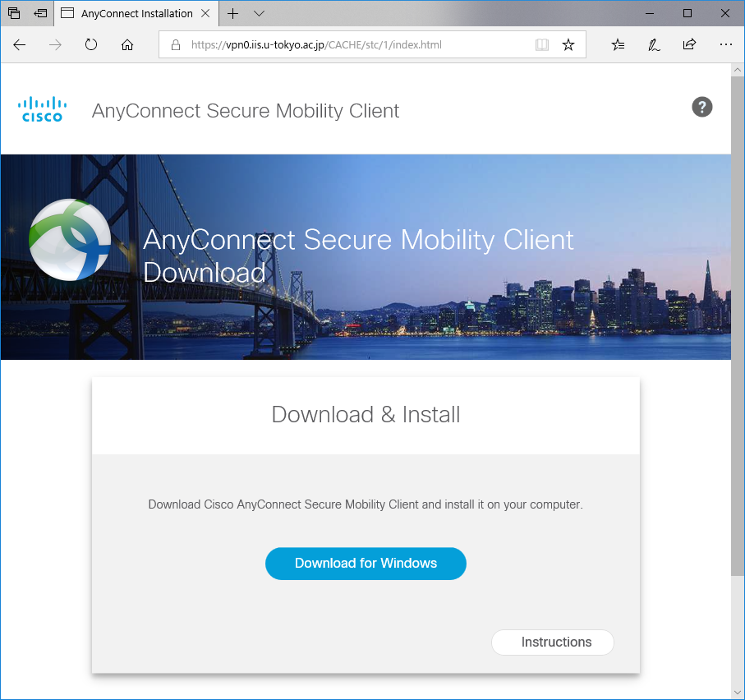Click the AnyConnect Secure Mobility Client header text
The width and height of the screenshot is (745, 700).
[x=245, y=111]
